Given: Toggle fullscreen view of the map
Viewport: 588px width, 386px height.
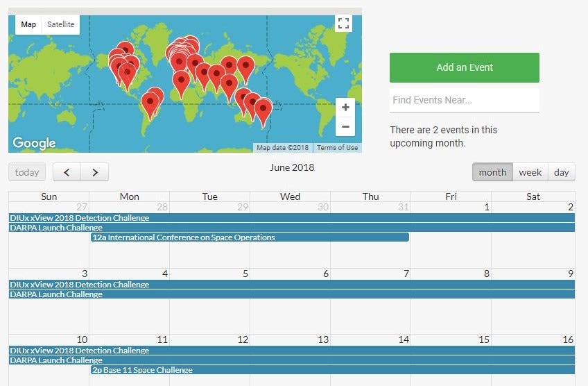Looking at the screenshot, I should [343, 24].
